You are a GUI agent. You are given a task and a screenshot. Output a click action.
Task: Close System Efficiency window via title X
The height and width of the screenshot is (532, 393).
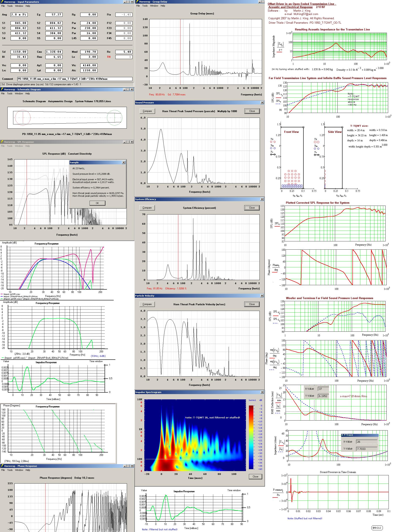(x=262, y=199)
